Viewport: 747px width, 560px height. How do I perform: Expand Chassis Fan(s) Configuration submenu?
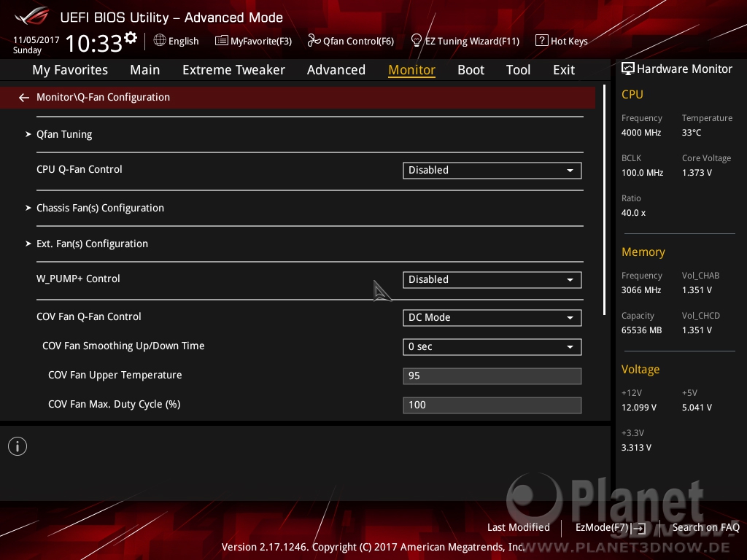click(x=100, y=208)
